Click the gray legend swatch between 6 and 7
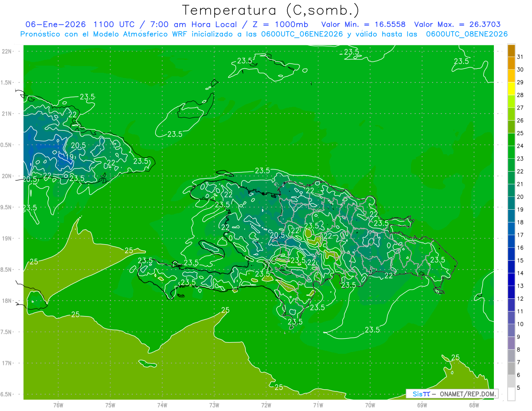This screenshot has height=411, width=532. pos(511,369)
